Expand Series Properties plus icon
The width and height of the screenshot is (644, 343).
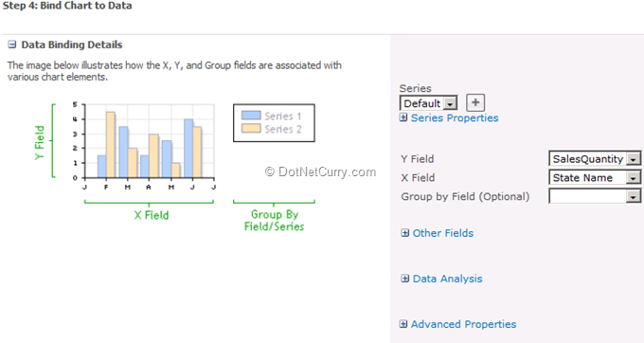[403, 117]
